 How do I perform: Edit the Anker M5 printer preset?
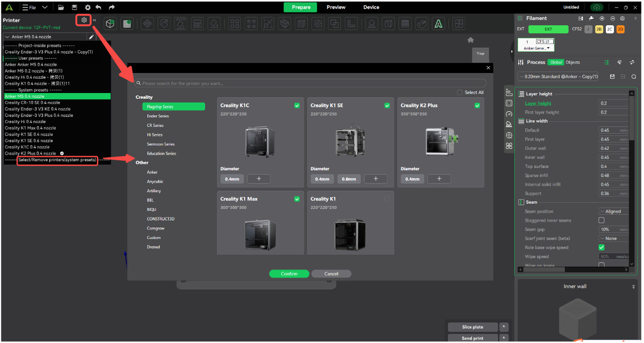pos(91,37)
